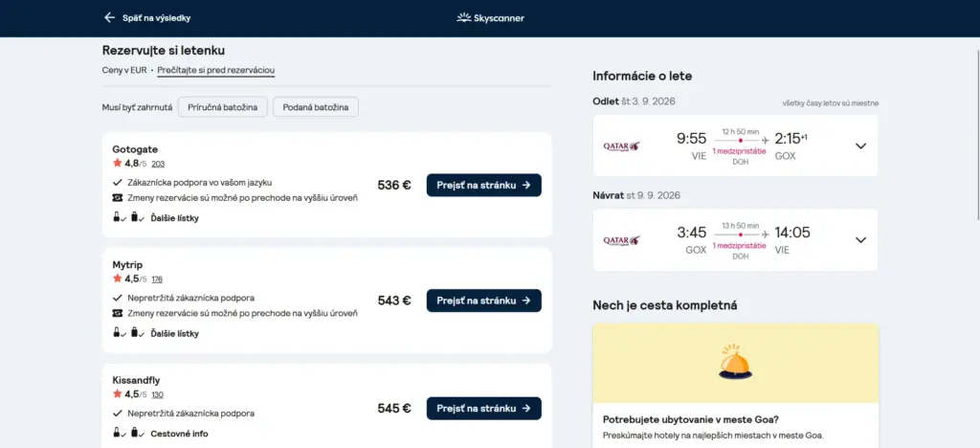
Task: Click the star rating icon for Gotogate
Action: (117, 163)
